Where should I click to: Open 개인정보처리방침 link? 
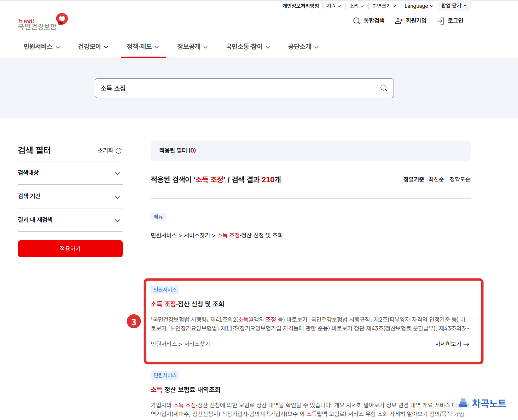click(x=301, y=6)
